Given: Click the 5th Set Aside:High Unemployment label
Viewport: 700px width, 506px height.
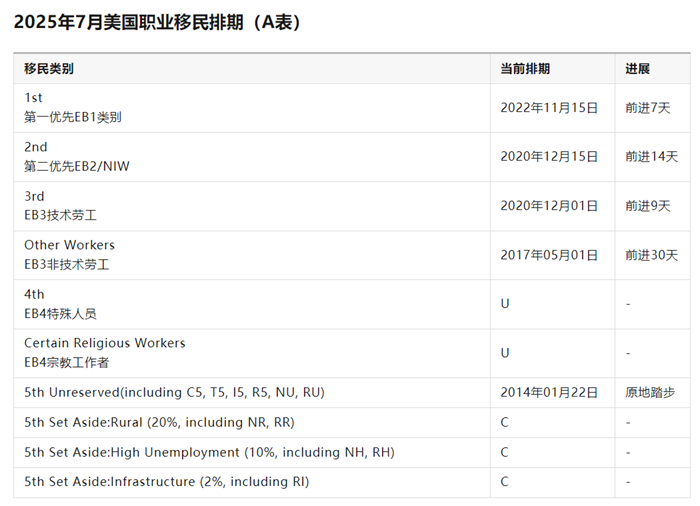Looking at the screenshot, I should [x=209, y=452].
